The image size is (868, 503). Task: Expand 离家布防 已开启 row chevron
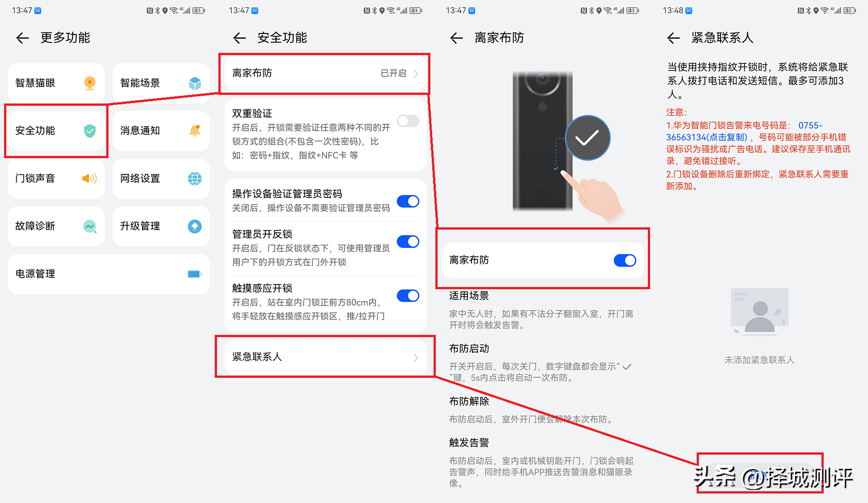point(416,74)
